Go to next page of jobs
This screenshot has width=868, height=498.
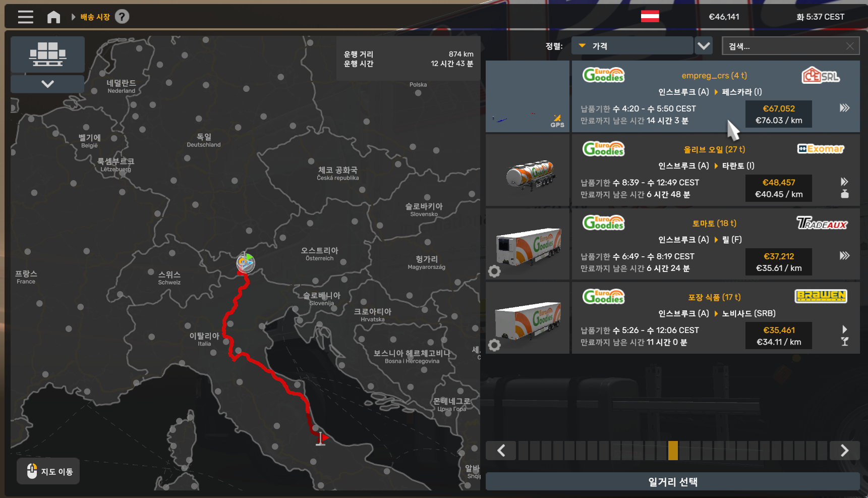[845, 451]
